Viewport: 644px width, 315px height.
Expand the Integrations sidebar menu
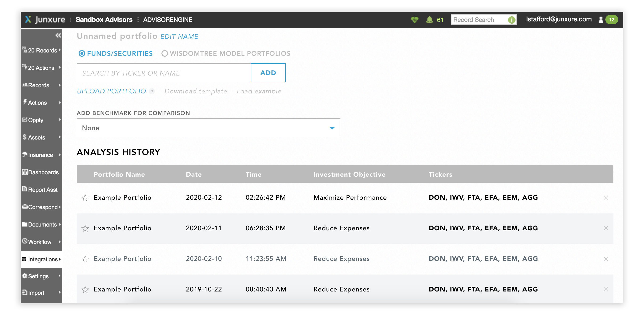click(x=41, y=259)
